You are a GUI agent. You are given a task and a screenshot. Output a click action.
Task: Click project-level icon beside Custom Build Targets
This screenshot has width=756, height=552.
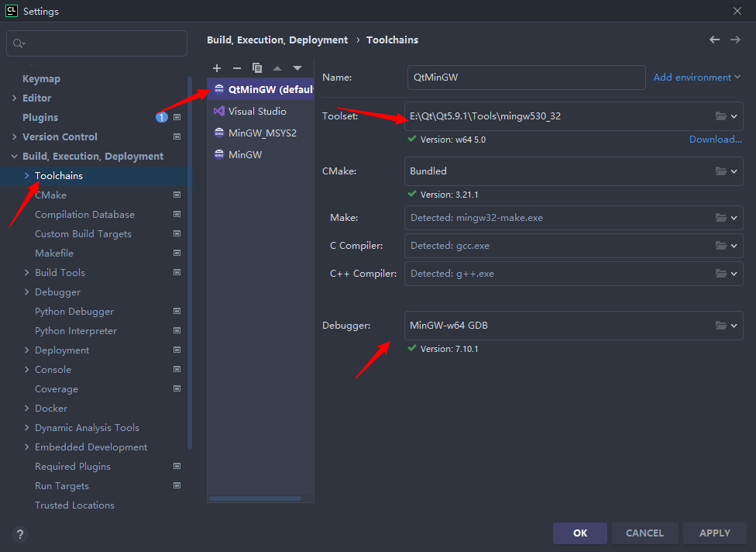tap(177, 233)
